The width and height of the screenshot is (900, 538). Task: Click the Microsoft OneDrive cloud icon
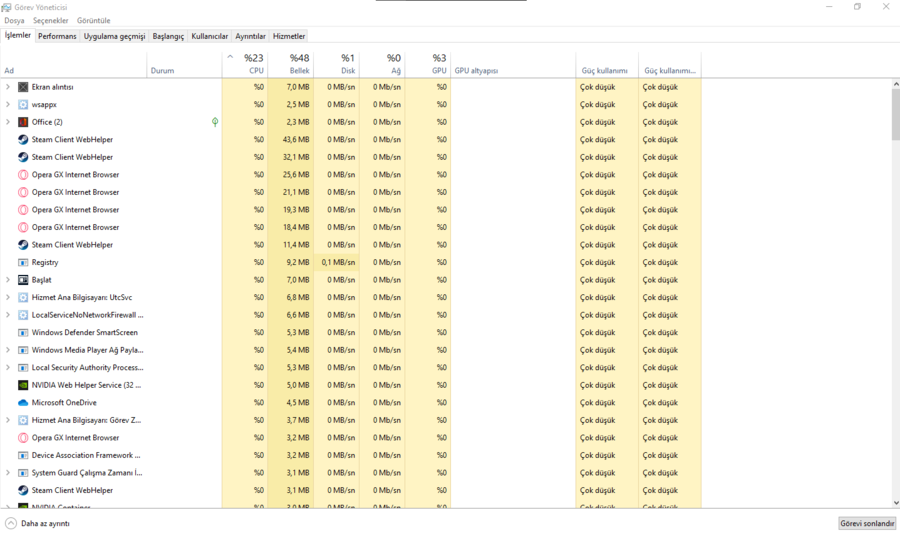(23, 402)
